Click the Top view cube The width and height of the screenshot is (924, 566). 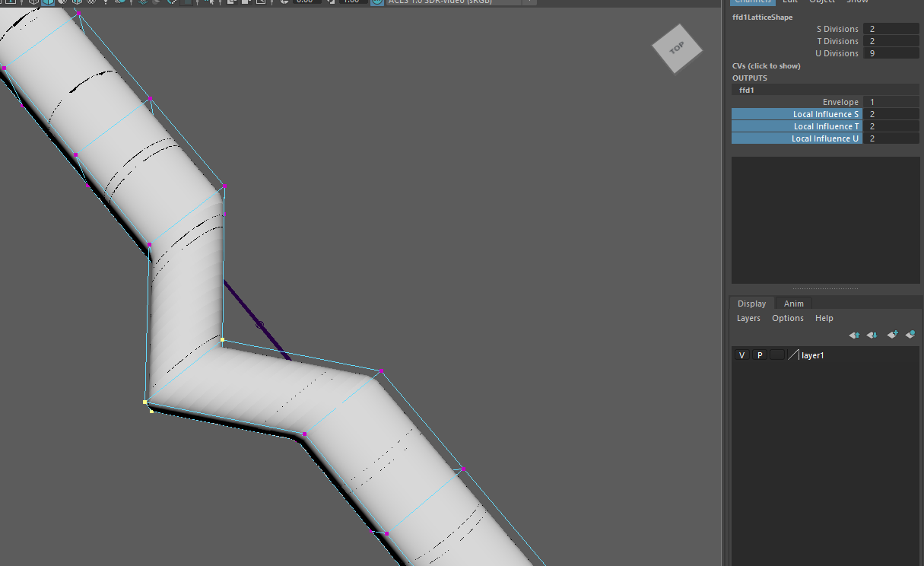coord(676,49)
